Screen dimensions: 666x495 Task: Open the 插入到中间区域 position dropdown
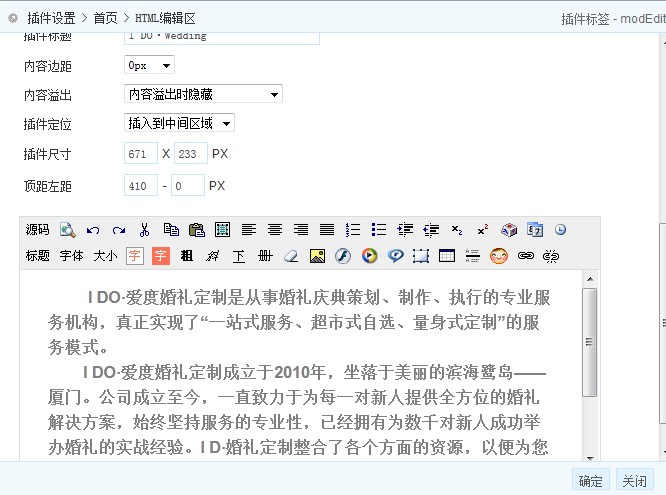tap(179, 123)
